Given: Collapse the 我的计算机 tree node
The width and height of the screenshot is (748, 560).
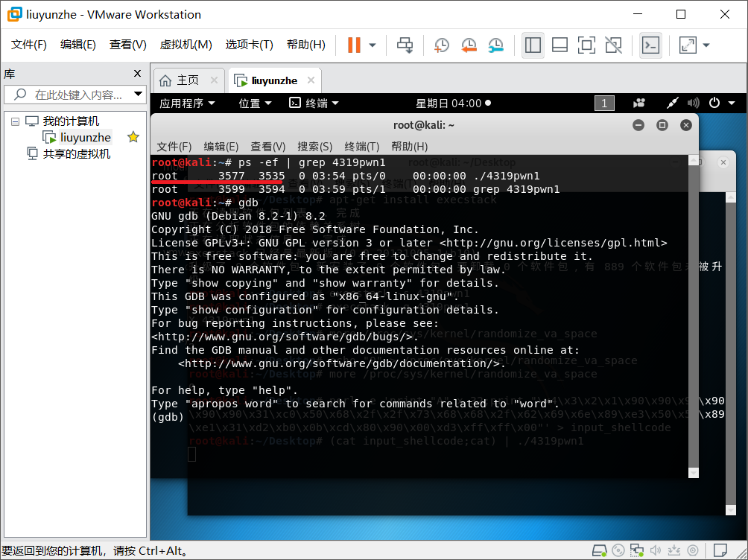Looking at the screenshot, I should (x=15, y=121).
